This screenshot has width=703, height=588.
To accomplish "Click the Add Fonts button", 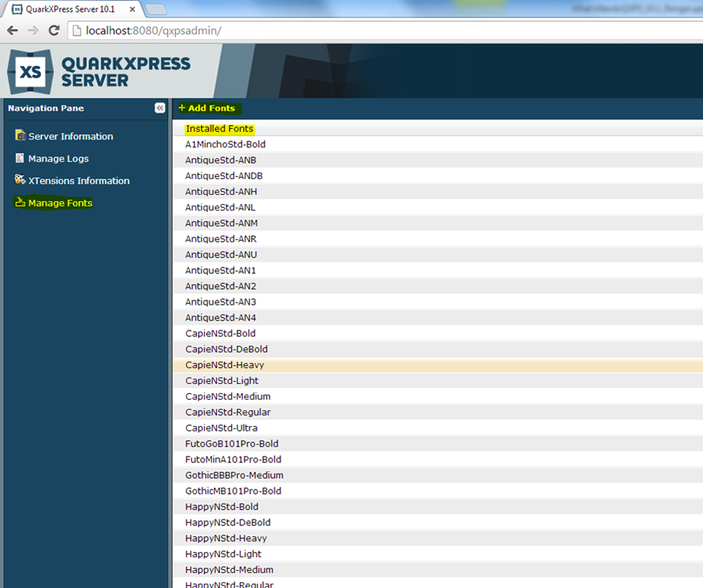I will 207,108.
